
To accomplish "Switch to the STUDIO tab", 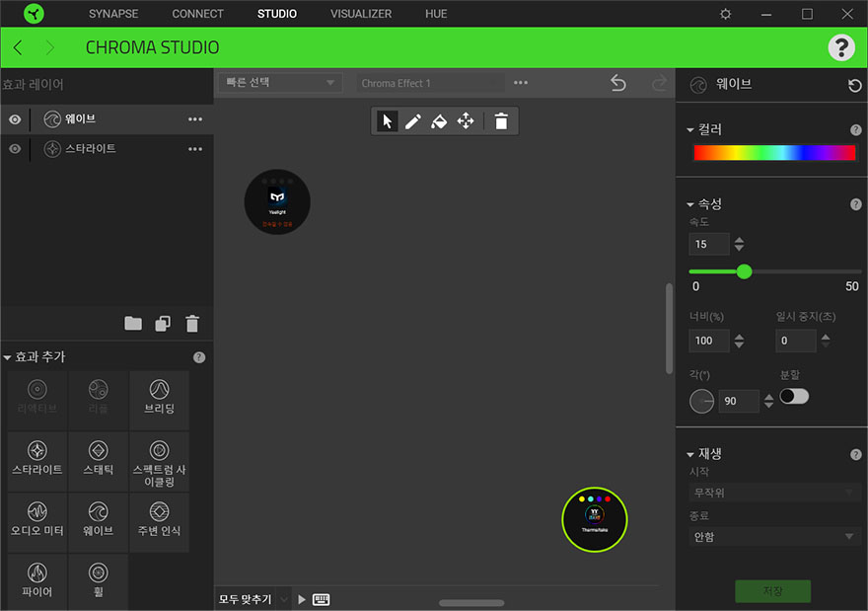I will 277,14.
